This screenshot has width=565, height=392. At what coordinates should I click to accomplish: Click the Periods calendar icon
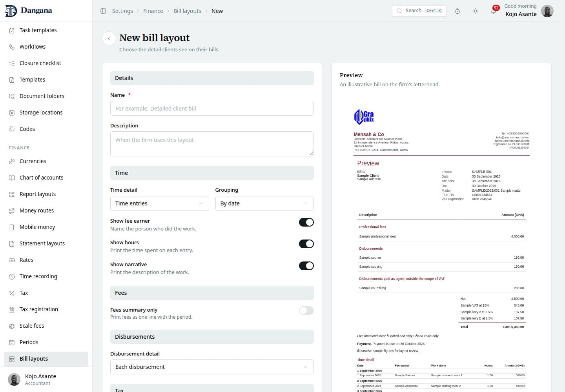(12, 342)
